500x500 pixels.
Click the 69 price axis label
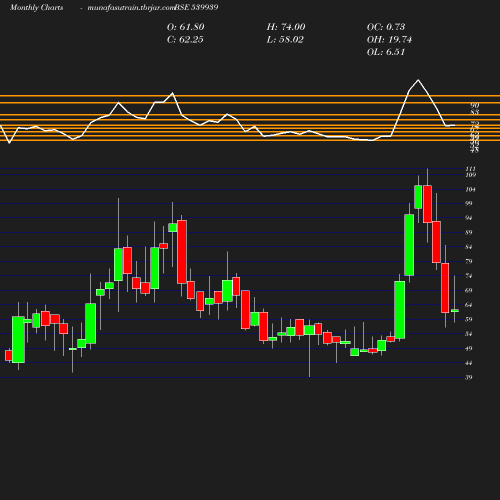click(469, 291)
